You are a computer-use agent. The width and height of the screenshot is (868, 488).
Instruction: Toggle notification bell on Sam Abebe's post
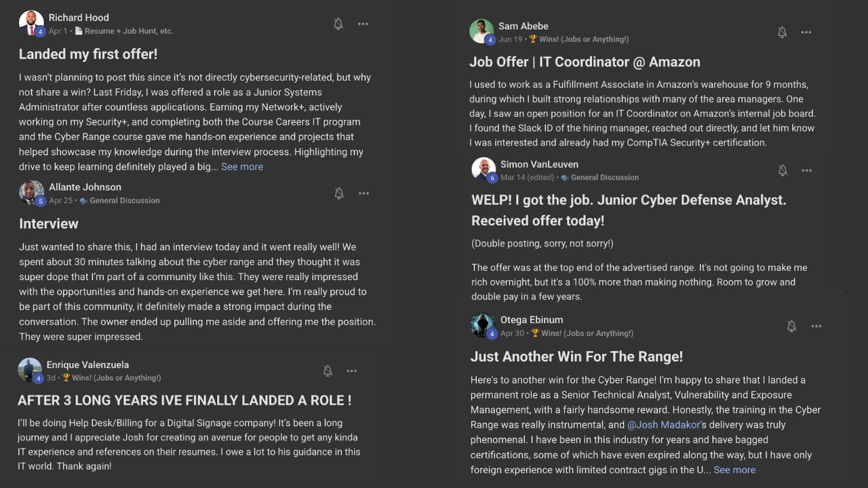(x=782, y=33)
